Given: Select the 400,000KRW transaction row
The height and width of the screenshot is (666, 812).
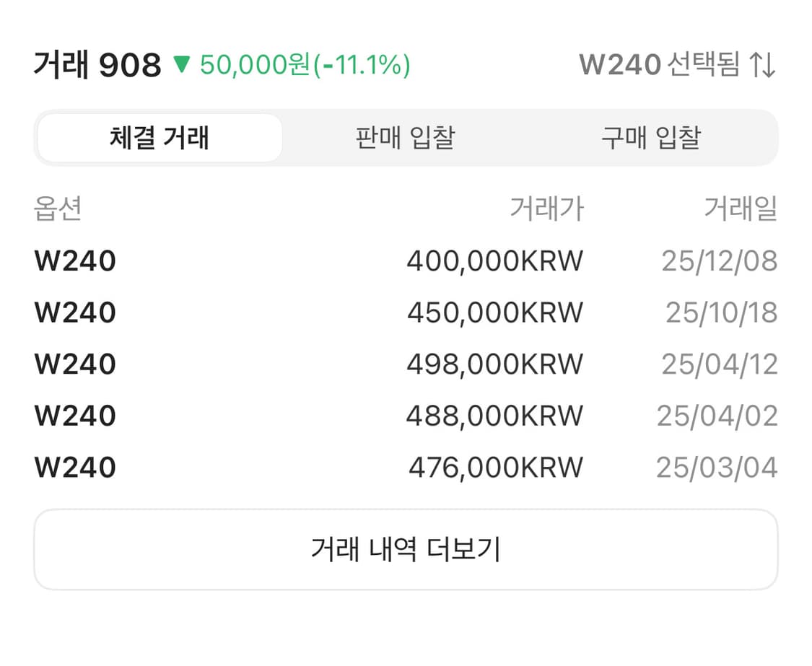Looking at the screenshot, I should (496, 260).
